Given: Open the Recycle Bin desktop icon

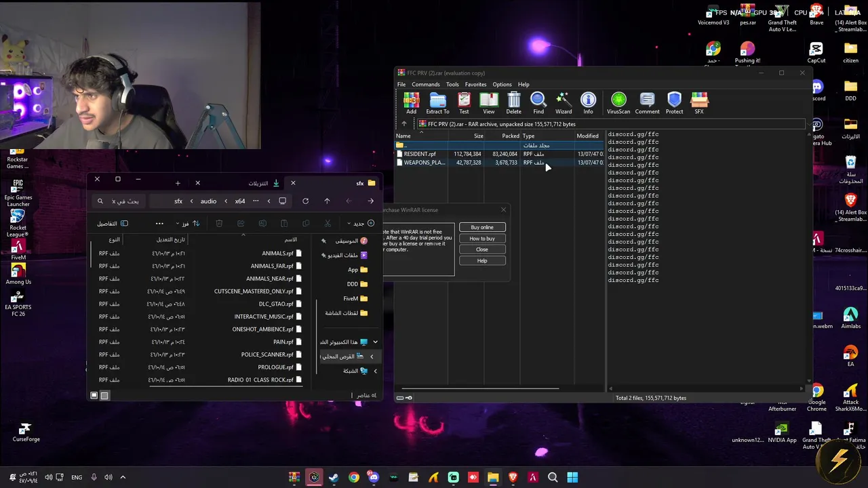Looking at the screenshot, I should point(850,170).
